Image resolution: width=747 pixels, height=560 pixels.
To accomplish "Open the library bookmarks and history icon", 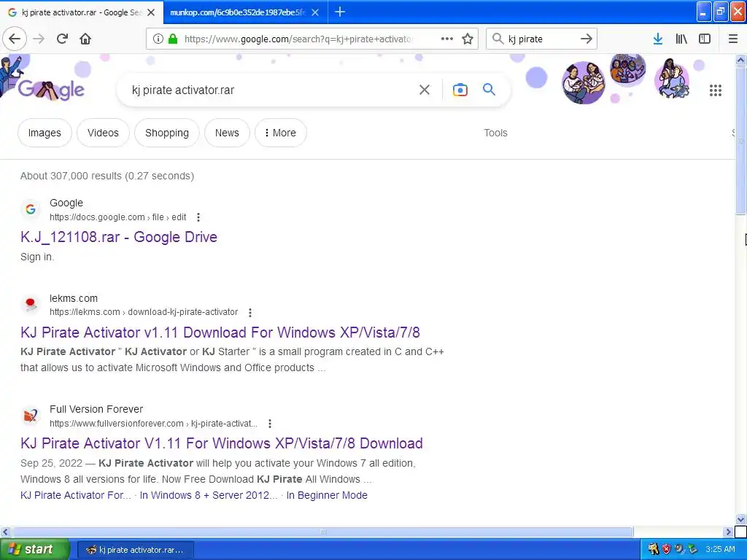I will click(681, 39).
